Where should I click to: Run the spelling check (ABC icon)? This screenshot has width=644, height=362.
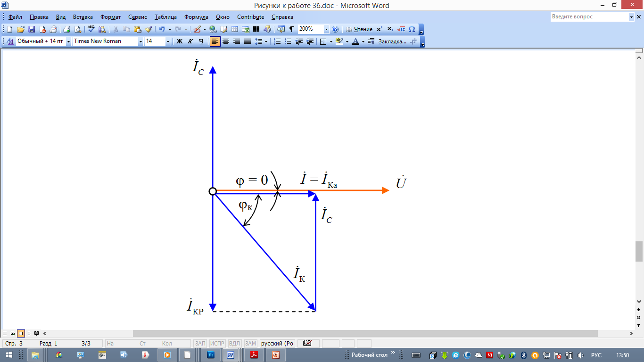(x=91, y=29)
